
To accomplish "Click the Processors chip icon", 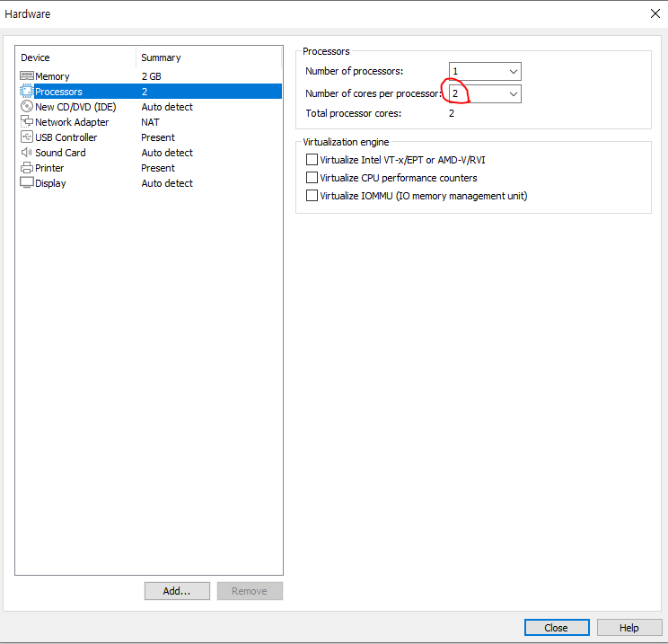I will [x=26, y=92].
